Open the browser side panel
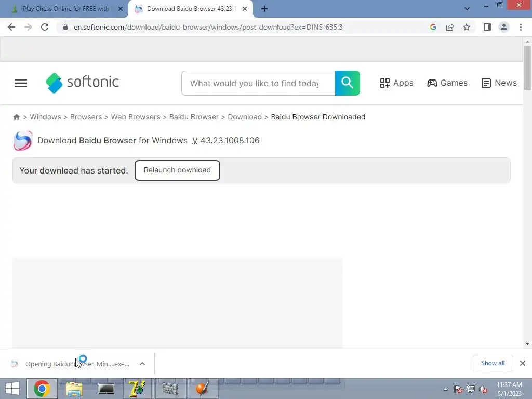 click(x=487, y=27)
